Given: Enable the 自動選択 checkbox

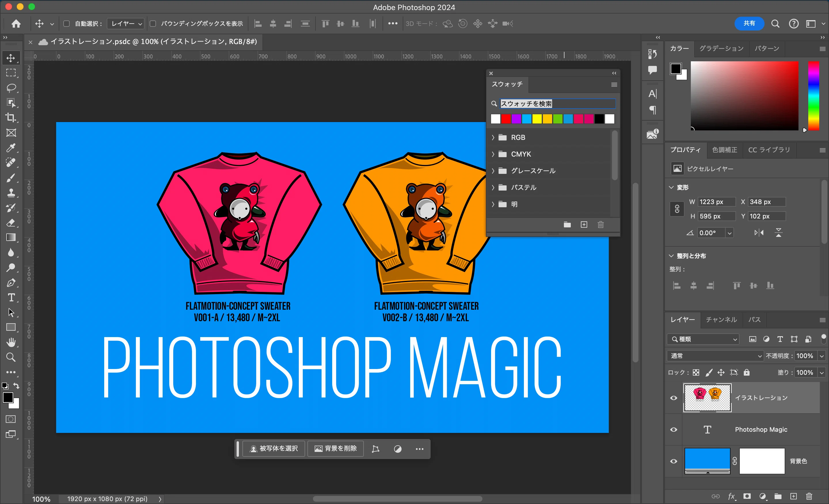Looking at the screenshot, I should (66, 24).
